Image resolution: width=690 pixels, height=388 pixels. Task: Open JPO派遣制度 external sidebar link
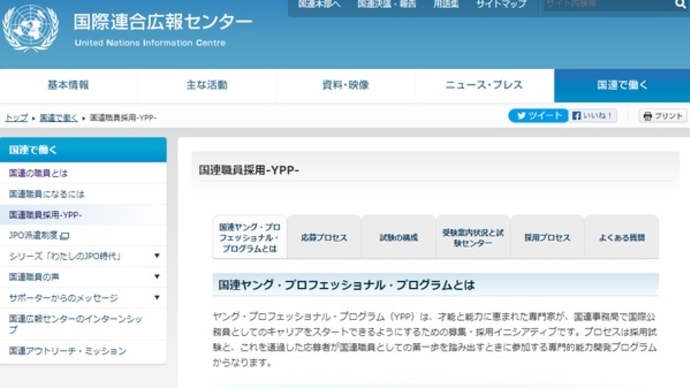[x=33, y=235]
